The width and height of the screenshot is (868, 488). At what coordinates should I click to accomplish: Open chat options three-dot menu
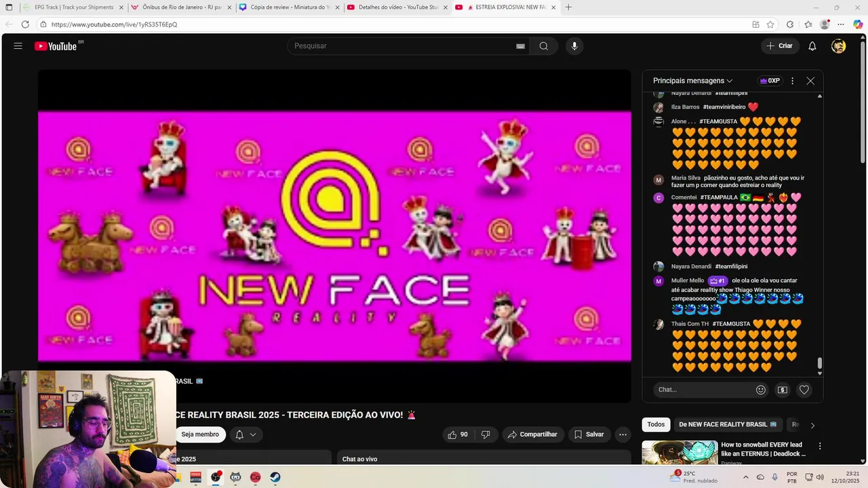point(792,81)
